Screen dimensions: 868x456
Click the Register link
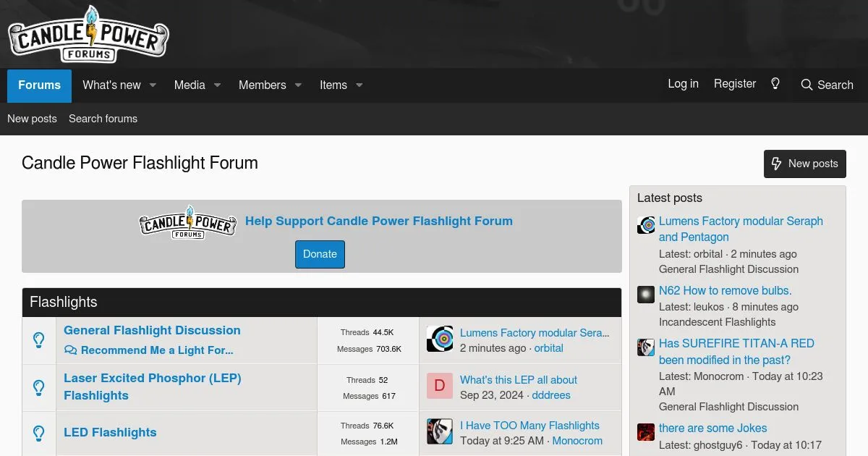[735, 84]
